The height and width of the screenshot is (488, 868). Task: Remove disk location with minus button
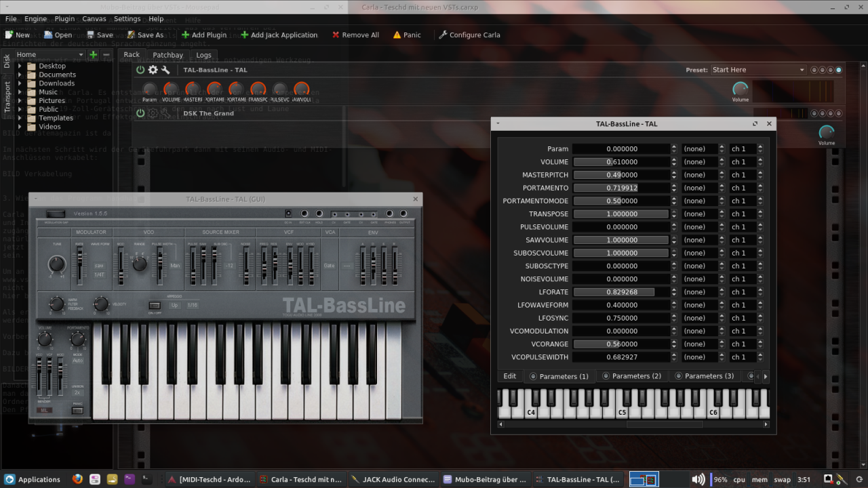coord(106,54)
